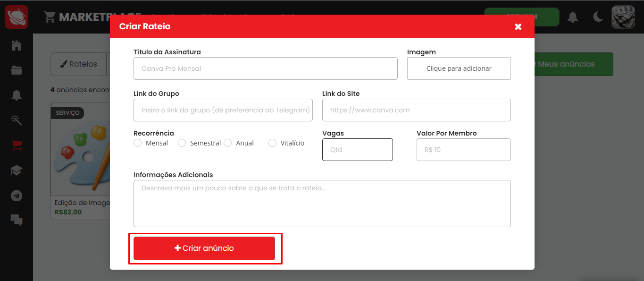Select the Semestral recurrence option

[182, 143]
